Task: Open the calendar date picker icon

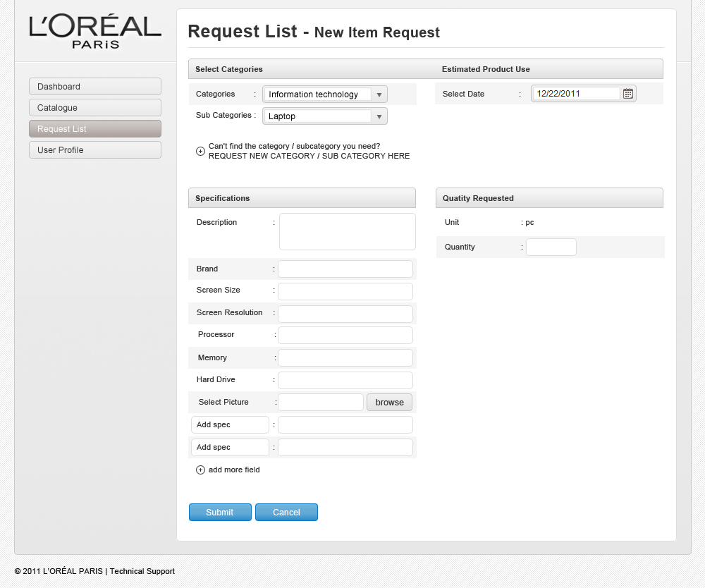Action: [628, 93]
